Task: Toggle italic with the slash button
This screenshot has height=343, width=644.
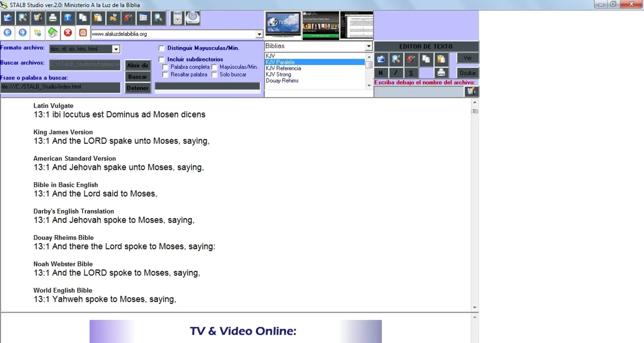Action: click(396, 73)
